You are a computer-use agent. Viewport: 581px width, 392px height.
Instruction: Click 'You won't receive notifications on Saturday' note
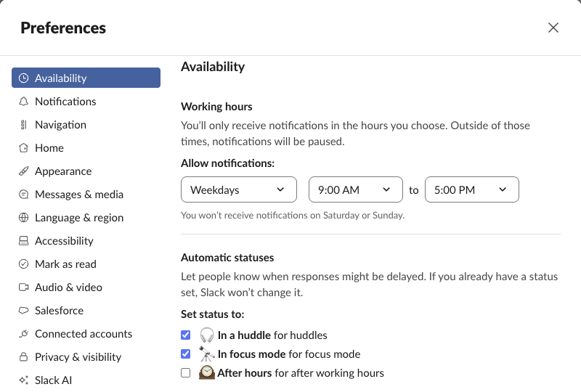pos(293,216)
